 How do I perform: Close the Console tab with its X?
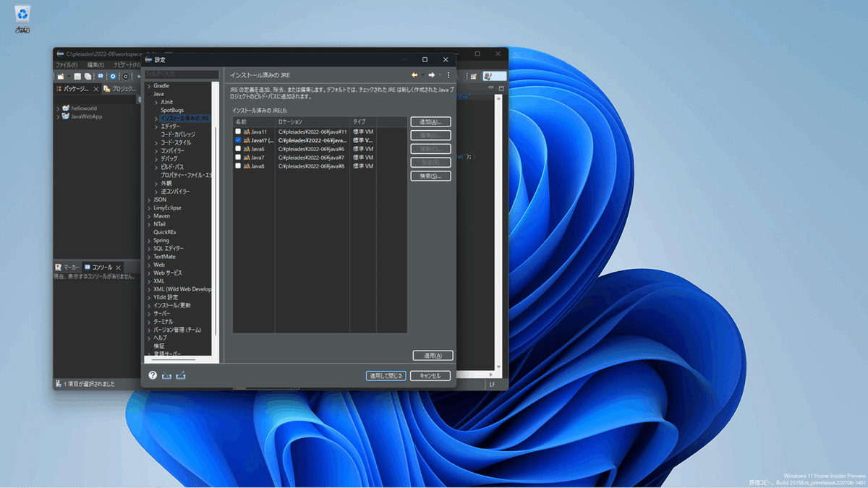(119, 267)
